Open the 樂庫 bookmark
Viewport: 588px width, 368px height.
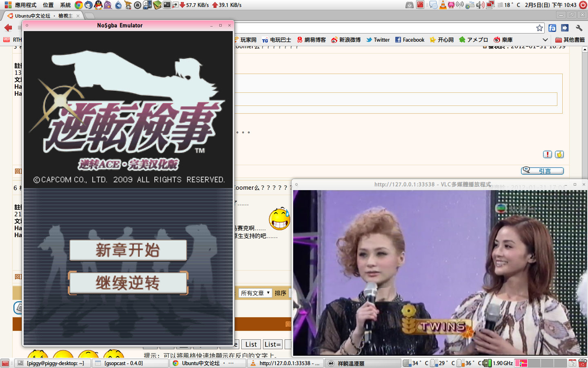503,40
